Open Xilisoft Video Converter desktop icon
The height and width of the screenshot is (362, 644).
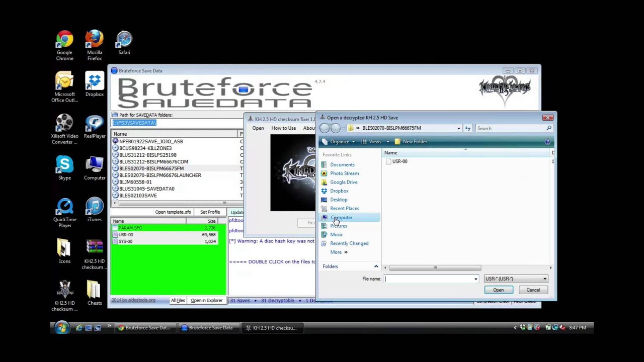point(64,129)
